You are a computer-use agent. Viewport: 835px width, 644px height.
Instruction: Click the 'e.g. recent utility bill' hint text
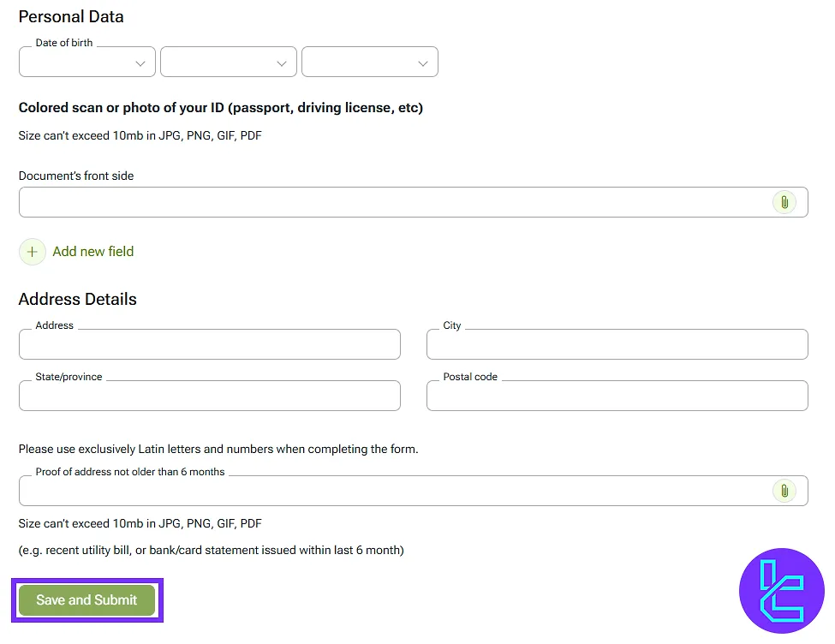tap(212, 551)
